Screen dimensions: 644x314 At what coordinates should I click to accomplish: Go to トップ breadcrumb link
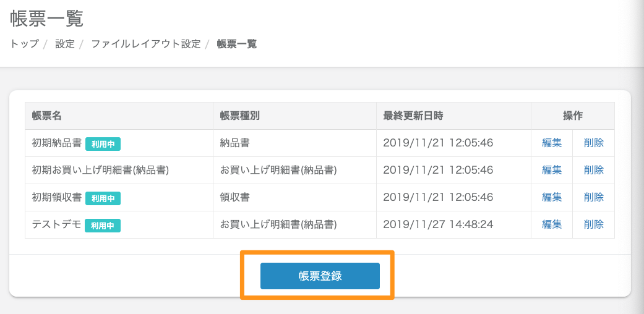[x=24, y=44]
